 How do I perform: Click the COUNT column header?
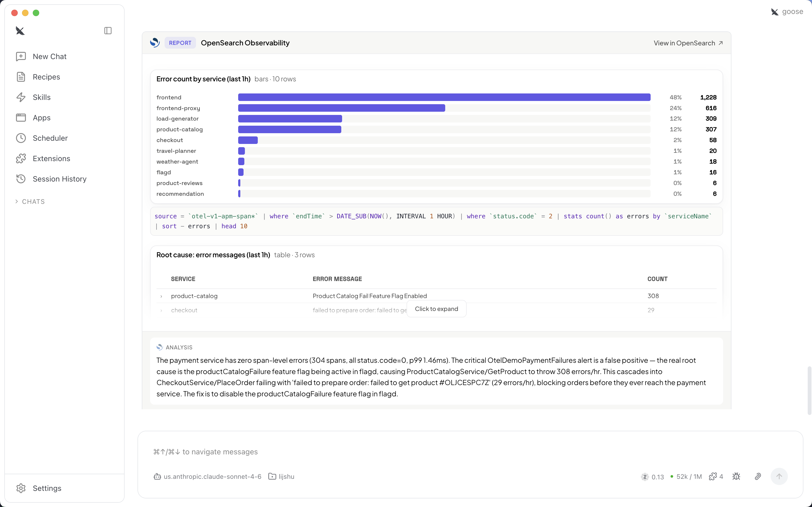point(657,279)
